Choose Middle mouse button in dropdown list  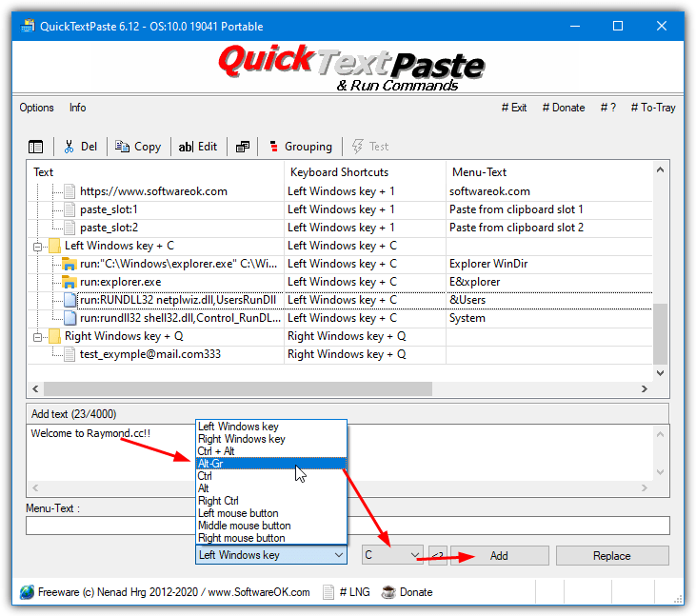click(x=271, y=526)
